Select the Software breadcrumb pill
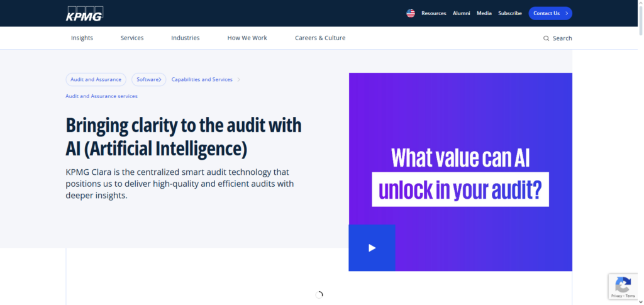The height and width of the screenshot is (305, 644). [x=148, y=80]
